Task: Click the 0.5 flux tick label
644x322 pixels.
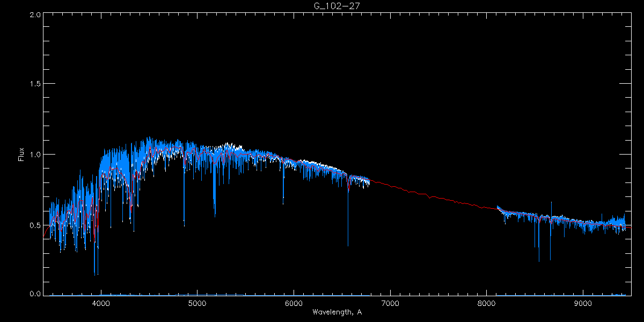Action: 35,224
